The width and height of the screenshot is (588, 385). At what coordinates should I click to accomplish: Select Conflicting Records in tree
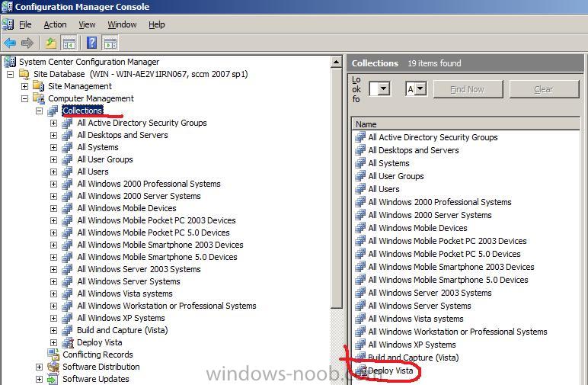[97, 355]
